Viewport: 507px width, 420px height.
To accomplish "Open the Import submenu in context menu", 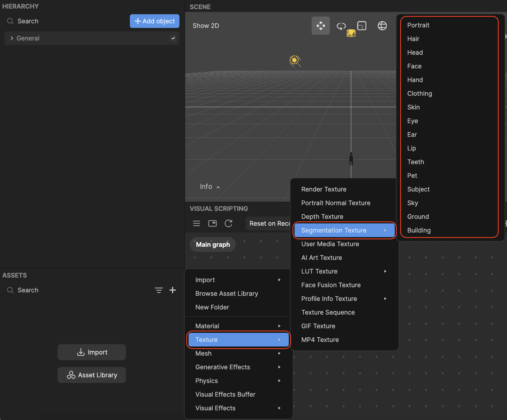I will point(238,280).
